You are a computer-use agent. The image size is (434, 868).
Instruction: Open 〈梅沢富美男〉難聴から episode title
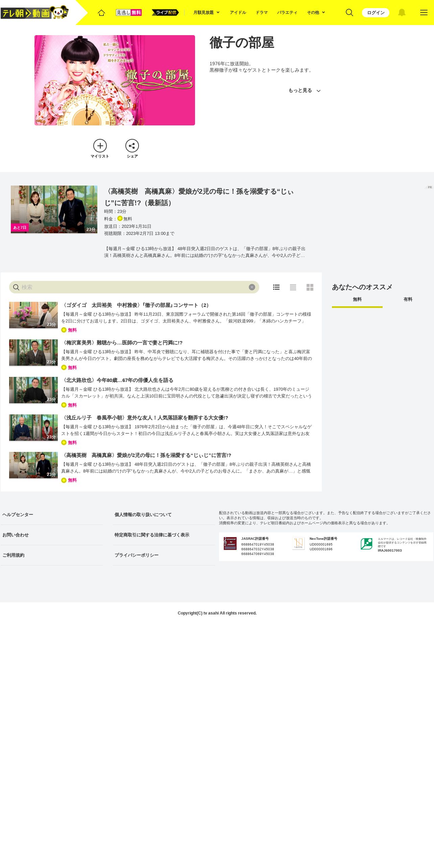[122, 343]
